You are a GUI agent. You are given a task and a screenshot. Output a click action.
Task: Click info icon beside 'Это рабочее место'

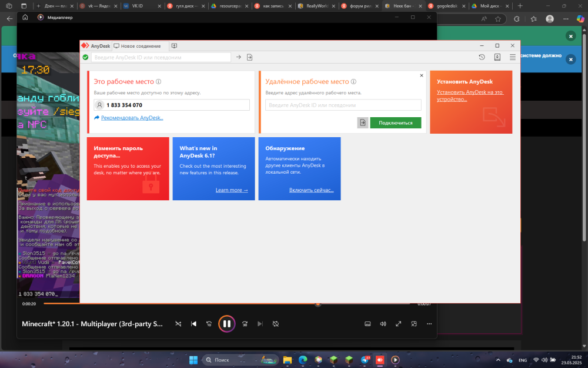pyautogui.click(x=158, y=81)
